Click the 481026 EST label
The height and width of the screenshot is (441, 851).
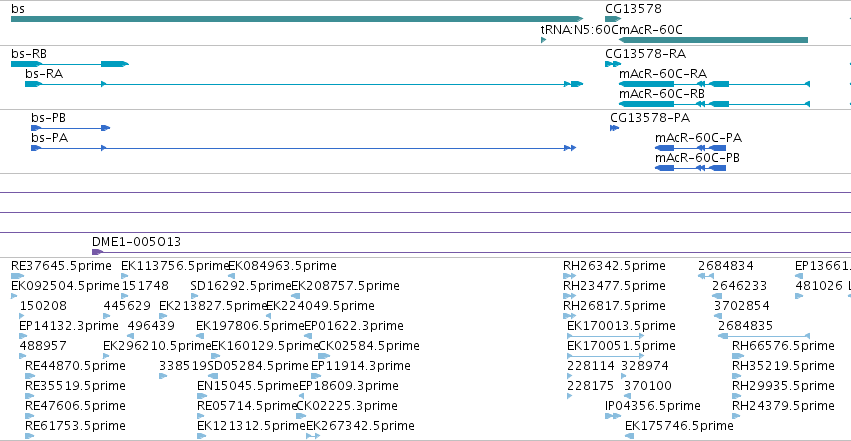pos(819,286)
